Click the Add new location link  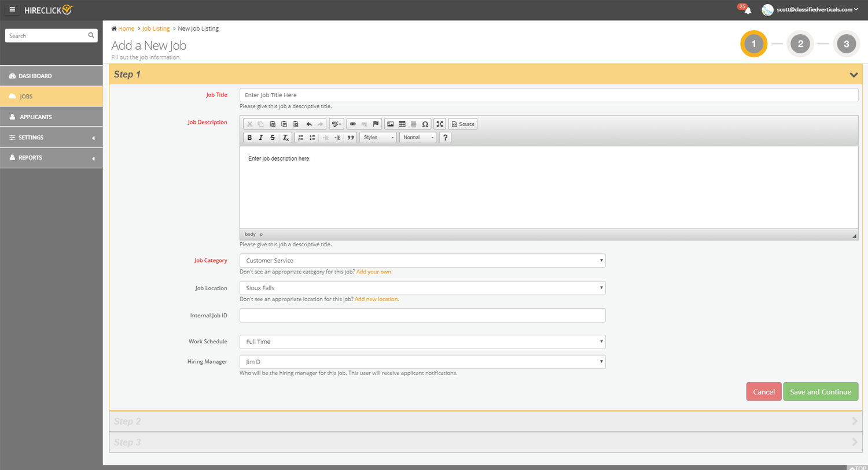pyautogui.click(x=377, y=299)
